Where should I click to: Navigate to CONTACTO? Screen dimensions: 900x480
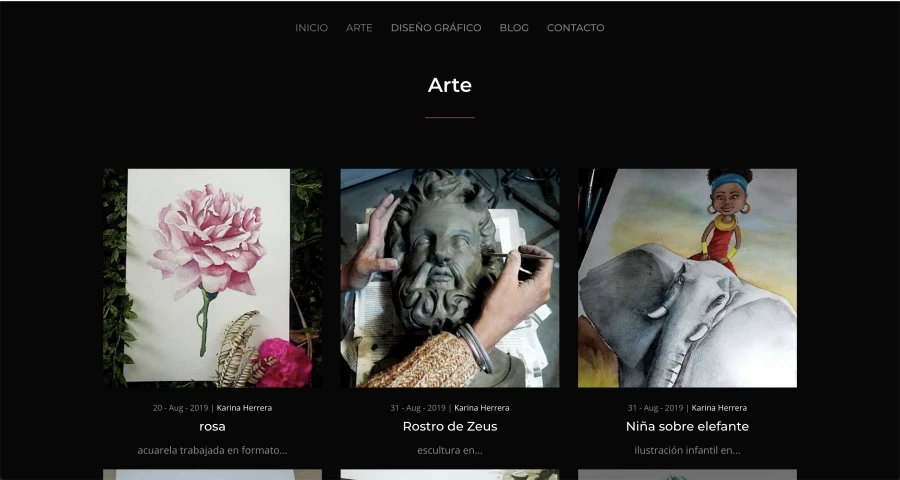click(575, 28)
